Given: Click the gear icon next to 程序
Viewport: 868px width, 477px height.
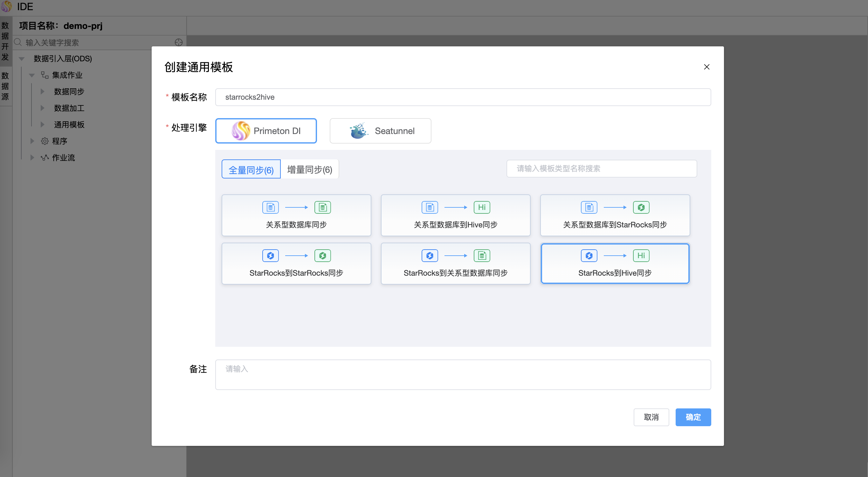Looking at the screenshot, I should pyautogui.click(x=45, y=141).
